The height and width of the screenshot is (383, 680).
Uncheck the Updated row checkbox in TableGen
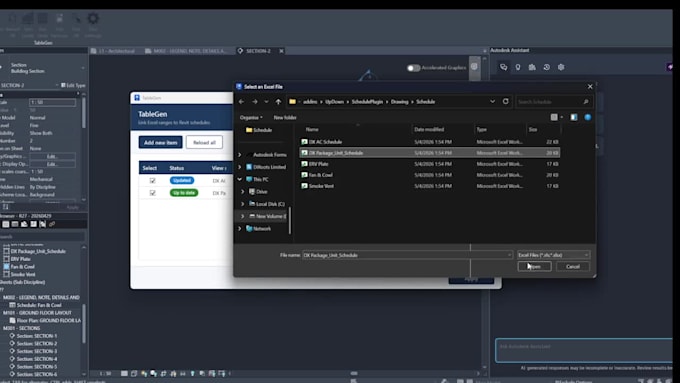click(x=152, y=180)
